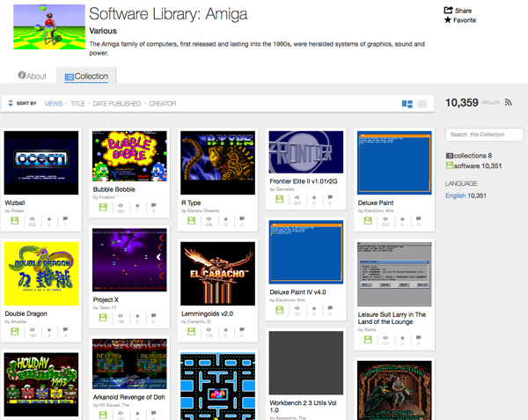Click the Favorite star icon
Image resolution: width=528 pixels, height=420 pixels.
[448, 20]
